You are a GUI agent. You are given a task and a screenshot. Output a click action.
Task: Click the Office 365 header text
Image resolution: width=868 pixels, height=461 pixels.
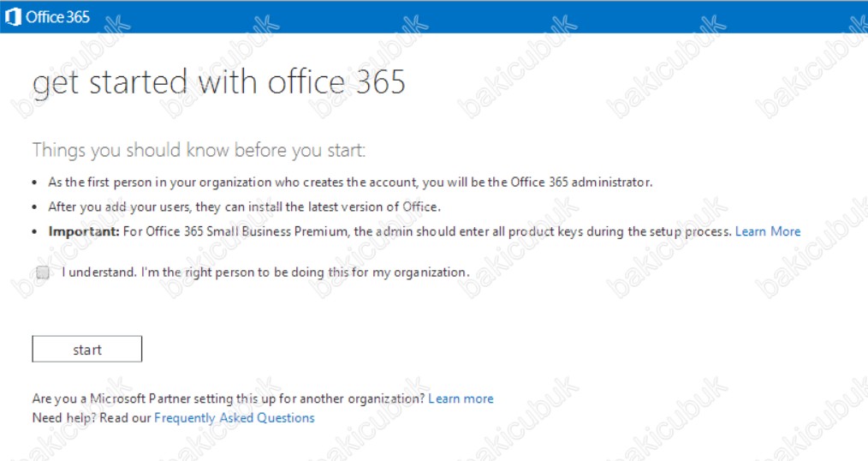(57, 17)
